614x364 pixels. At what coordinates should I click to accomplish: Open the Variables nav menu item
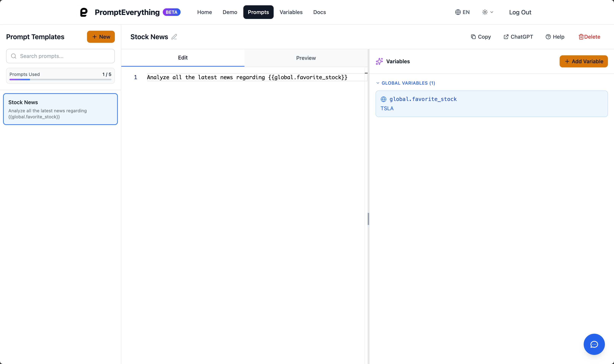coord(291,12)
